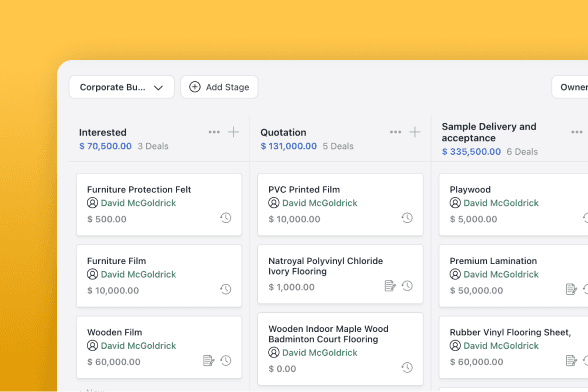Open David McGoldrick link on Furniture Film
The height and width of the screenshot is (392, 588).
138,274
